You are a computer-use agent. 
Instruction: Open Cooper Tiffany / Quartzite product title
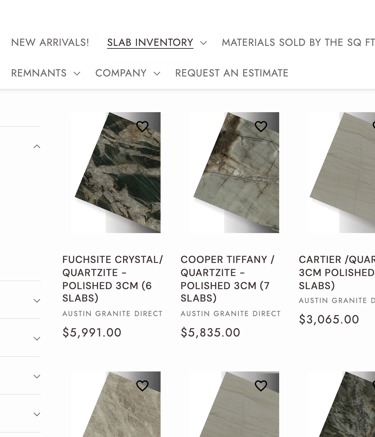point(227,279)
